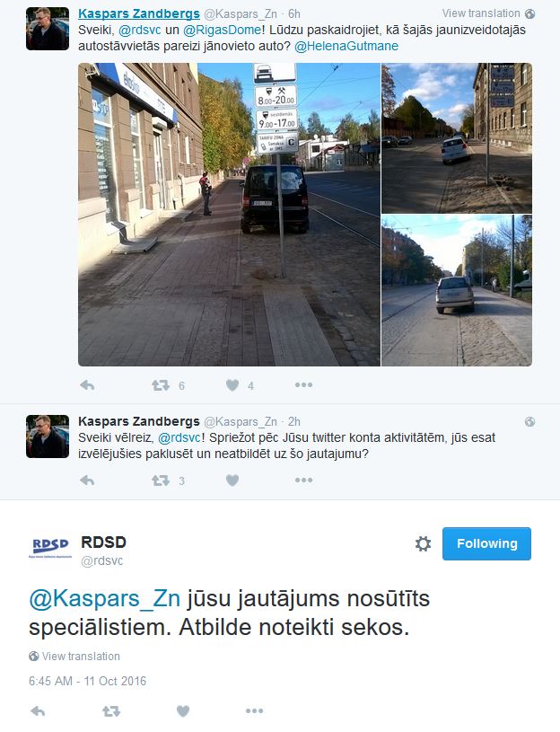Like the RDSD reply tweet
The image size is (560, 732).
click(x=183, y=711)
